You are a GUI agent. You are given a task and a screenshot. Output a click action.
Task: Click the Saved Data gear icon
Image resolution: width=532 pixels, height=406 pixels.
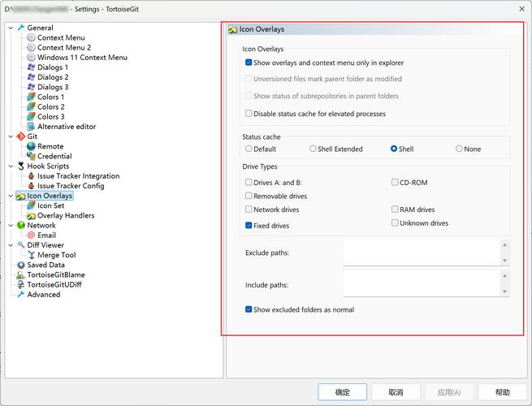click(x=21, y=265)
